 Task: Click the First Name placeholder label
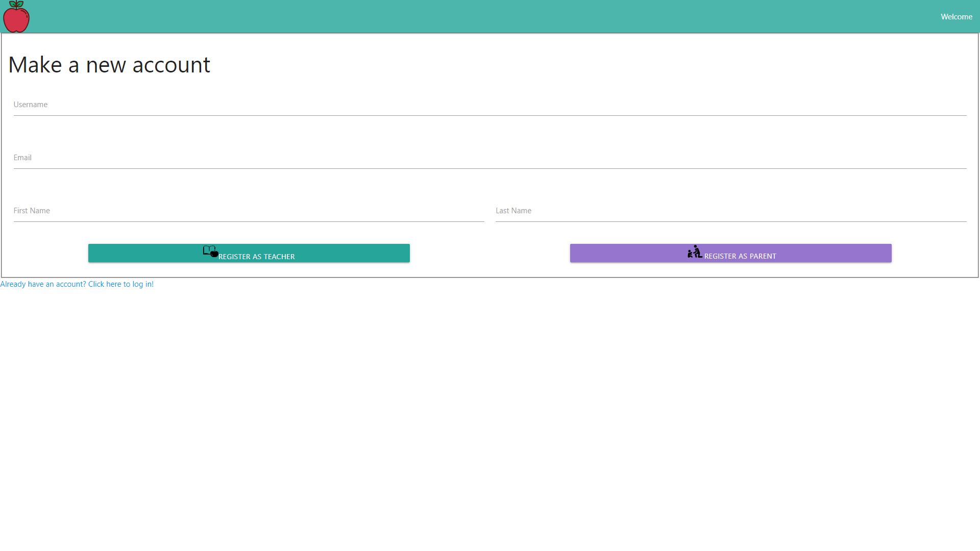(32, 211)
